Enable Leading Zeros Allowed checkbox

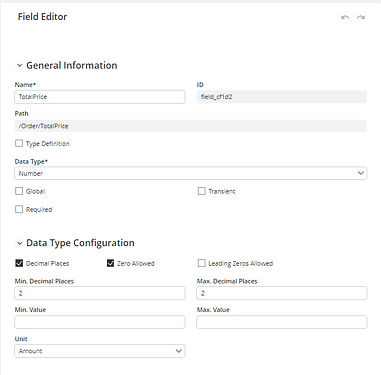pos(202,263)
